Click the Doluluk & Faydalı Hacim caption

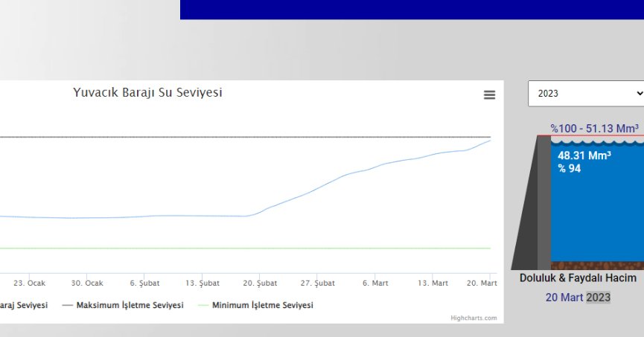[578, 277]
